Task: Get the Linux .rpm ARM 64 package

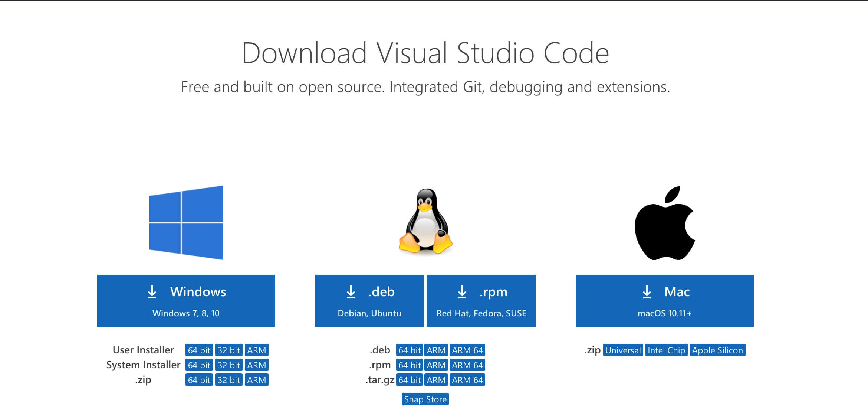Action: pyautogui.click(x=467, y=365)
